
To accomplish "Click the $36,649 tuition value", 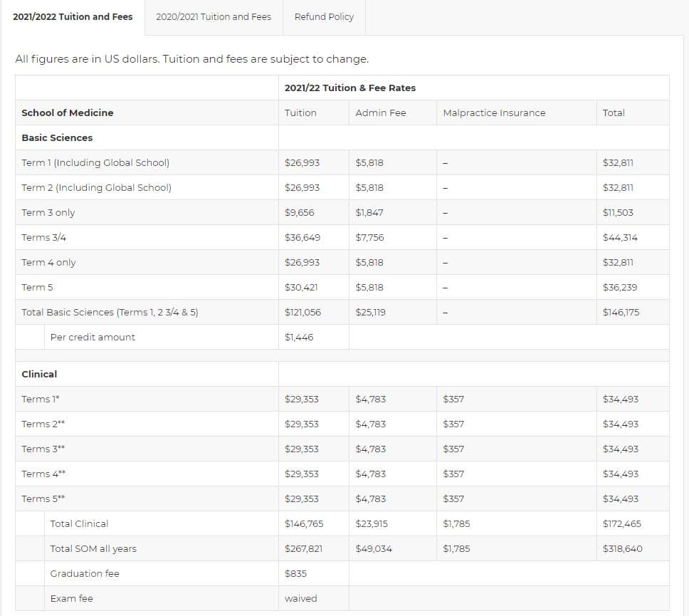I will tap(303, 237).
